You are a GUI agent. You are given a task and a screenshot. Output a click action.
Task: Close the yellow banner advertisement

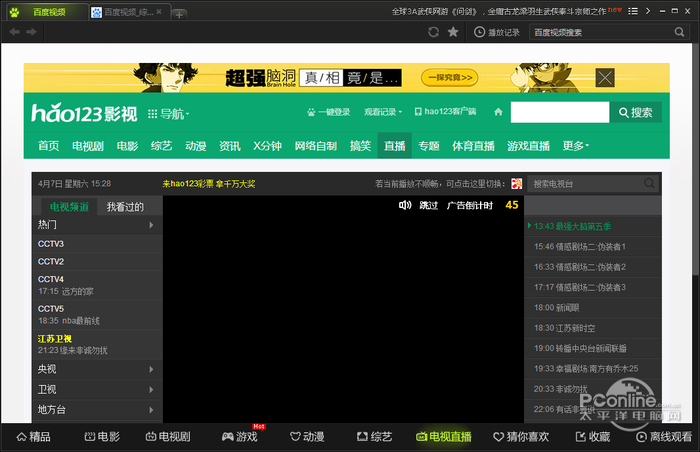pos(605,78)
